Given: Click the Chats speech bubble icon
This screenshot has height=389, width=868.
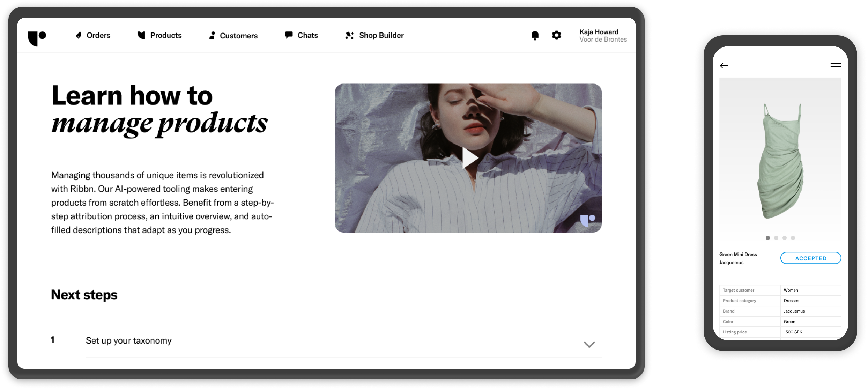Looking at the screenshot, I should [289, 35].
